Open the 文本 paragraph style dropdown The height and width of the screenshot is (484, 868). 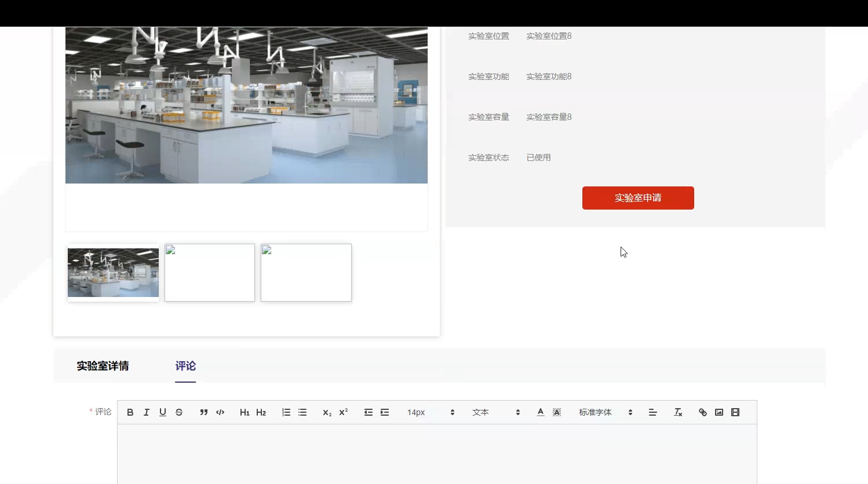pyautogui.click(x=493, y=412)
